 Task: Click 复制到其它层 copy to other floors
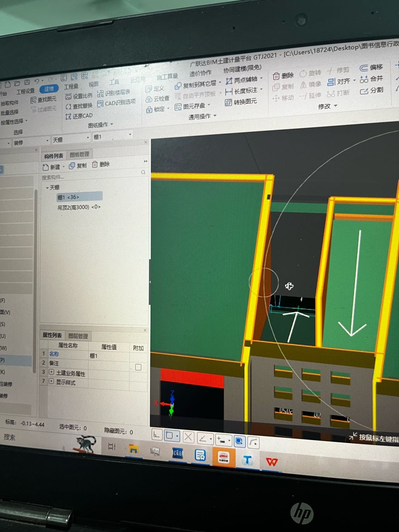(x=197, y=85)
